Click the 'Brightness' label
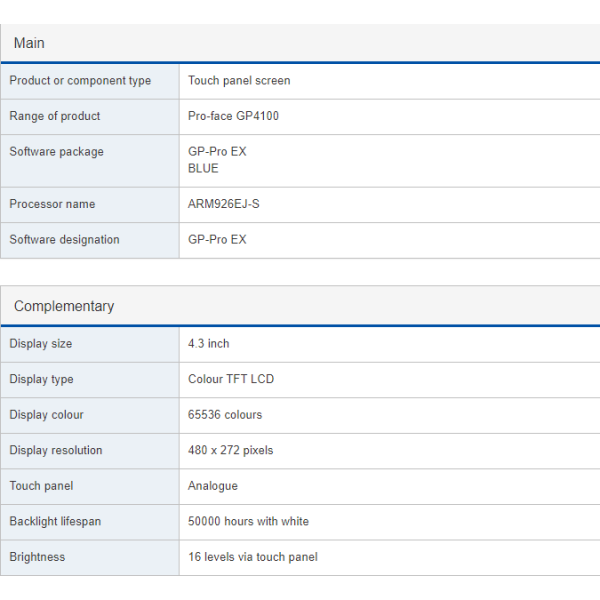Viewport: 600px width, 600px height. pyautogui.click(x=37, y=557)
